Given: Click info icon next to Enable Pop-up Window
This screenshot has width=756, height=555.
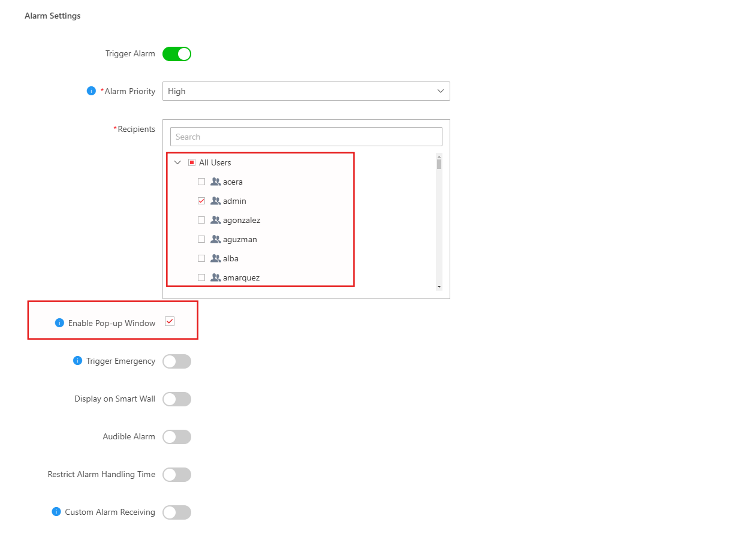Looking at the screenshot, I should (59, 323).
